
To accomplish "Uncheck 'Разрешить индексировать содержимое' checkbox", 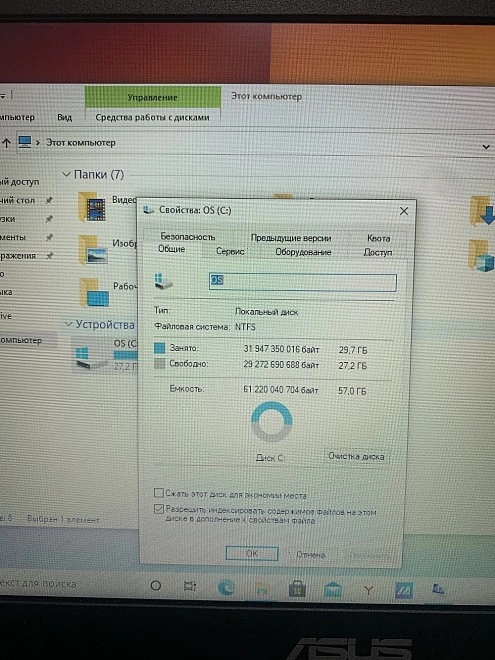I will [x=159, y=509].
